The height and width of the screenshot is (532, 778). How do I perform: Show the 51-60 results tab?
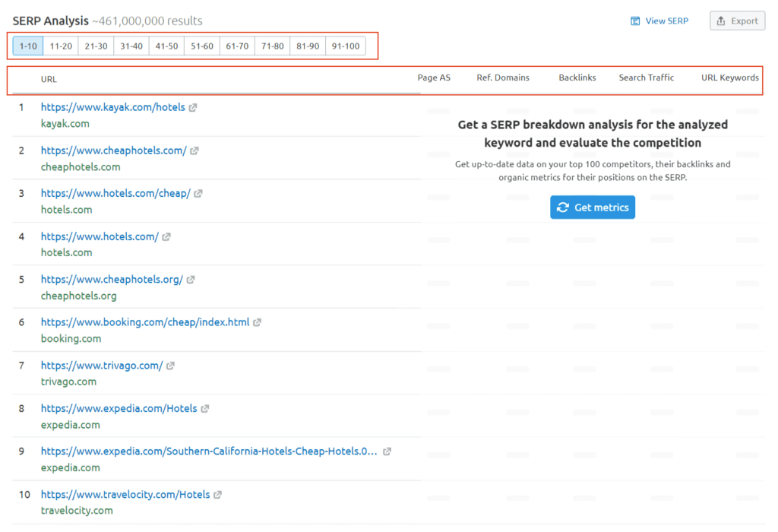(x=202, y=46)
